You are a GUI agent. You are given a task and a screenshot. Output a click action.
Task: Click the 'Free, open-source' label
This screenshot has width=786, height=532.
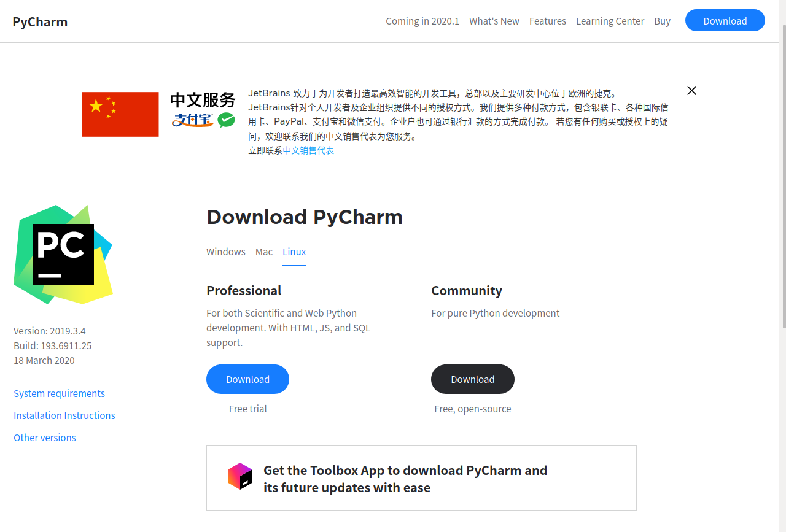click(x=473, y=409)
